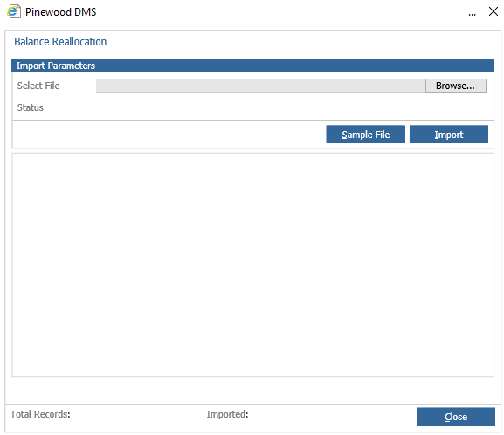The height and width of the screenshot is (435, 504).
Task: Click the Pinewood DMS window title text
Action: 61,12
